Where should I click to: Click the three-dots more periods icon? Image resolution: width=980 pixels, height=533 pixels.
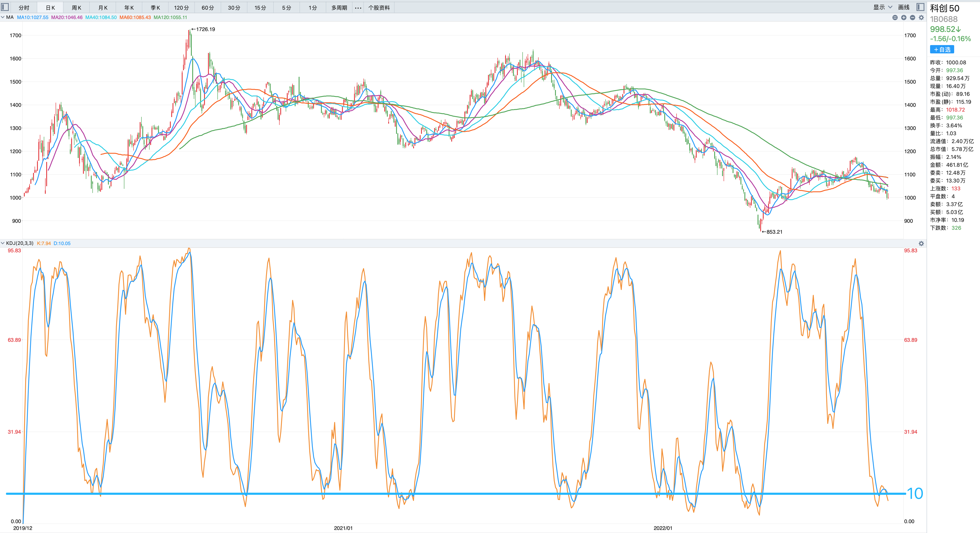358,8
